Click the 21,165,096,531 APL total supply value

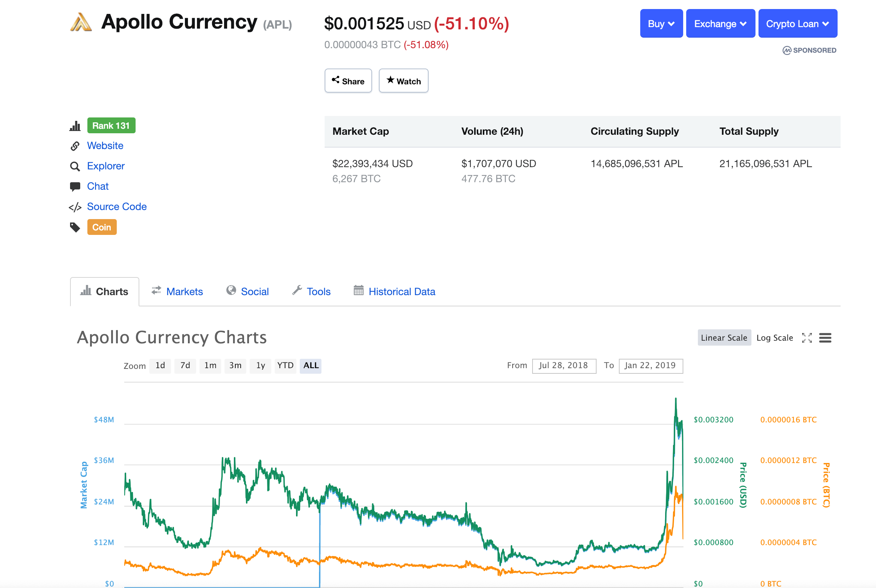pyautogui.click(x=765, y=164)
